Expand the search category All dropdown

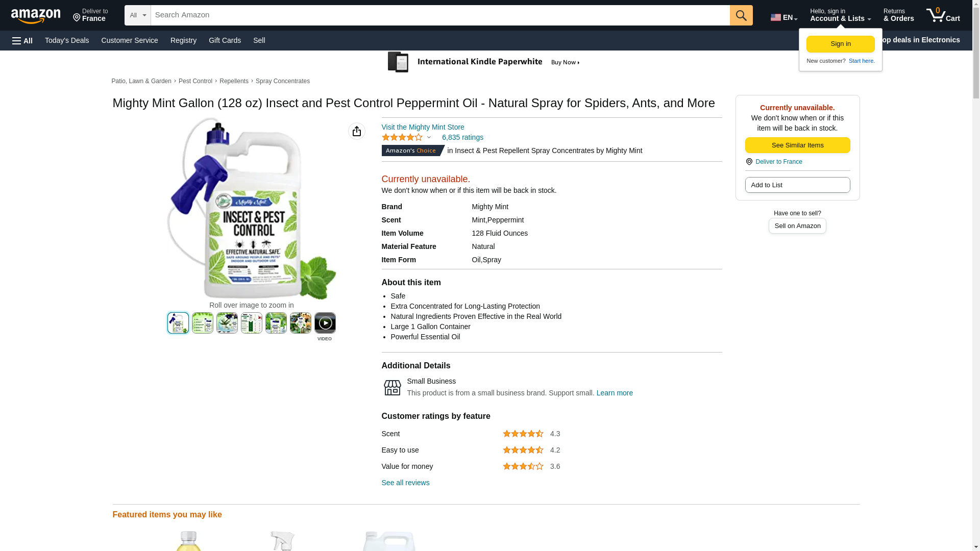(x=137, y=15)
